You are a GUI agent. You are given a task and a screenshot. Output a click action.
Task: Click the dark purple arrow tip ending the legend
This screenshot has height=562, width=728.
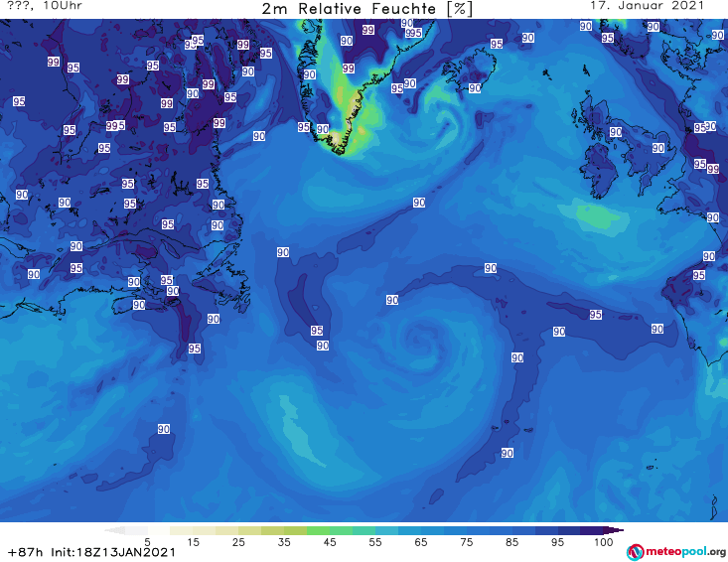pyautogui.click(x=616, y=530)
